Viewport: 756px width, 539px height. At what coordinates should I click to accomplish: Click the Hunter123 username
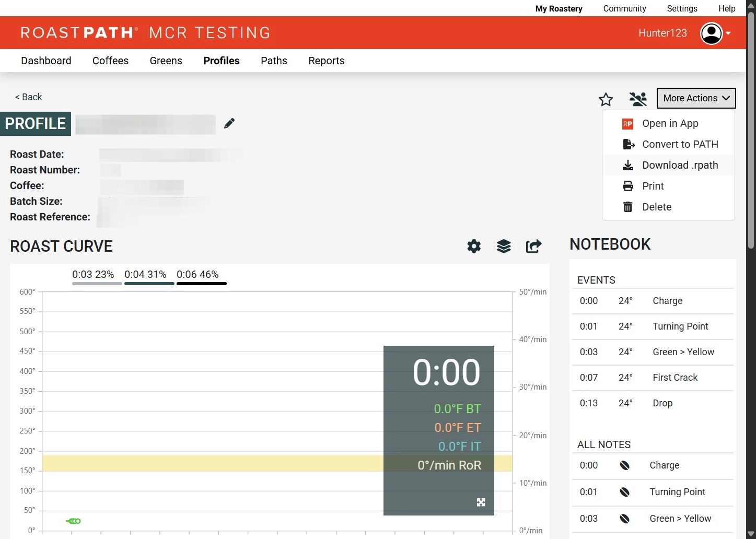click(x=662, y=33)
